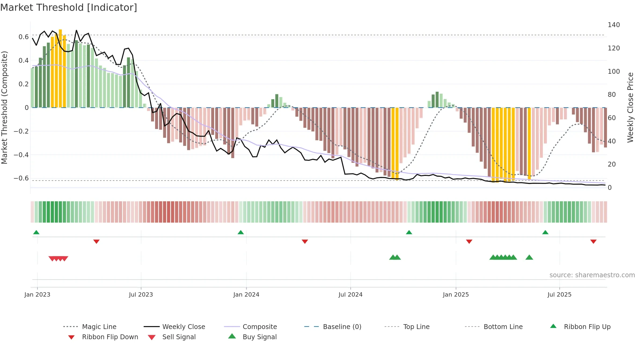Click the red triangle icon in the Ribbon Flip Down legend
The width and height of the screenshot is (644, 362).
[71, 337]
